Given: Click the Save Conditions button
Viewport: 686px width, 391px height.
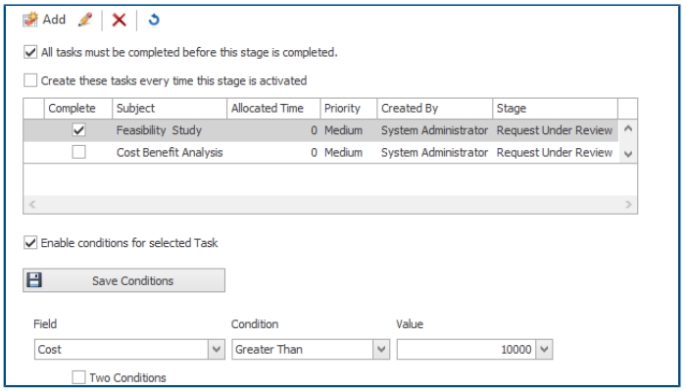Looking at the screenshot, I should [x=124, y=280].
